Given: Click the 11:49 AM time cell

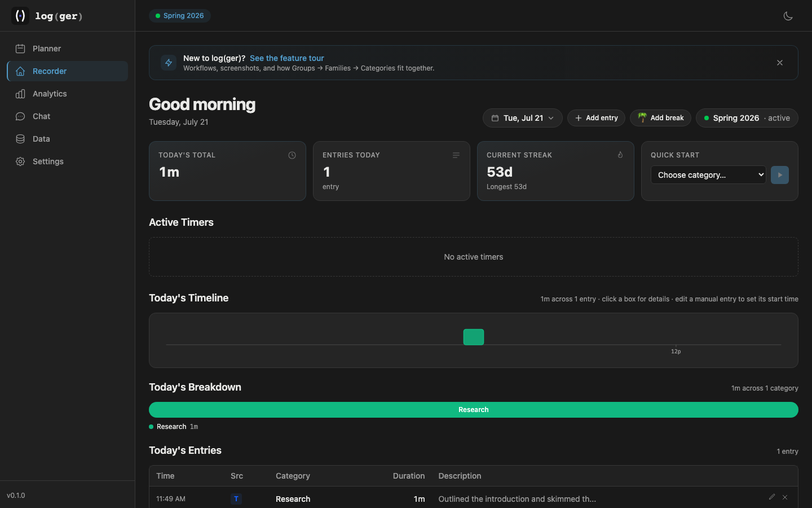Looking at the screenshot, I should 171,499.
